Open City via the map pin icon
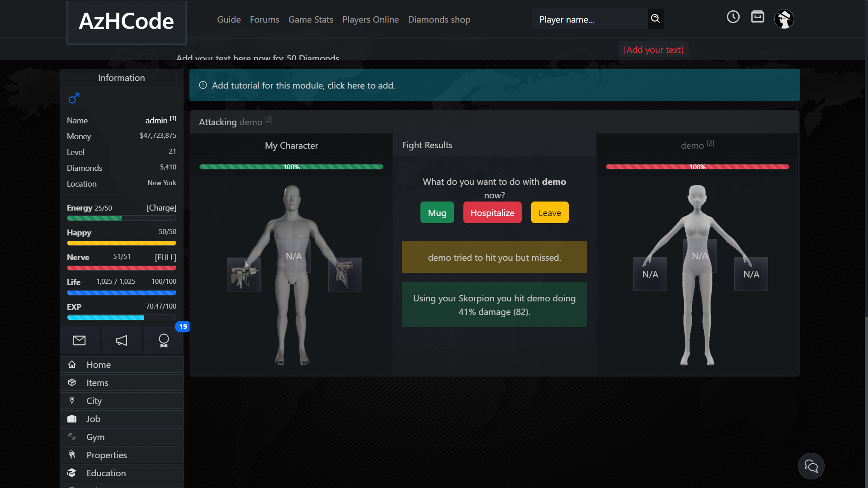The image size is (868, 488). (72, 400)
